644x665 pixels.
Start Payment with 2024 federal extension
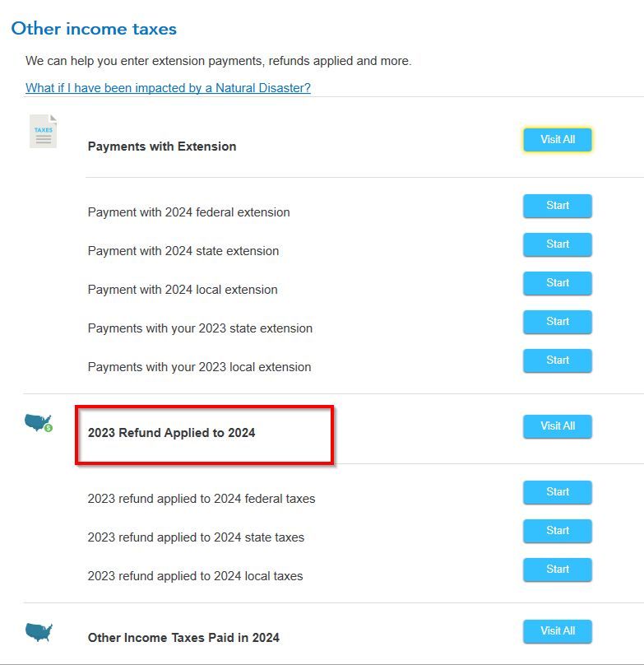click(557, 206)
